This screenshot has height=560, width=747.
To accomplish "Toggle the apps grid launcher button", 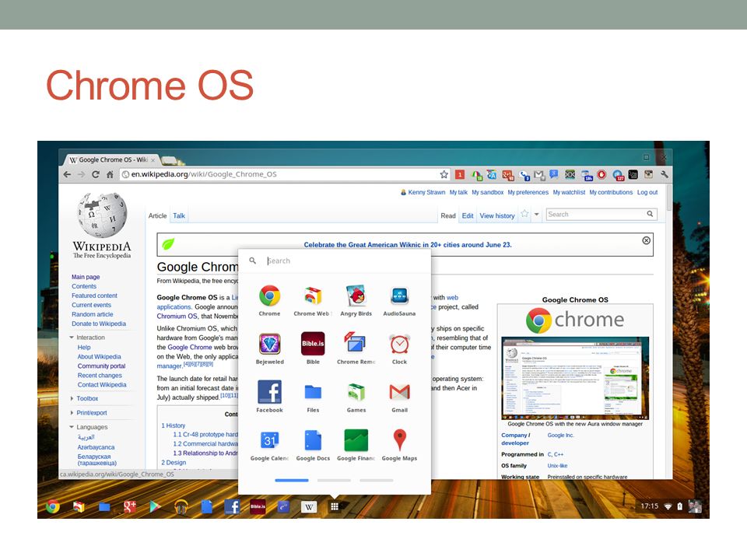I will (335, 506).
